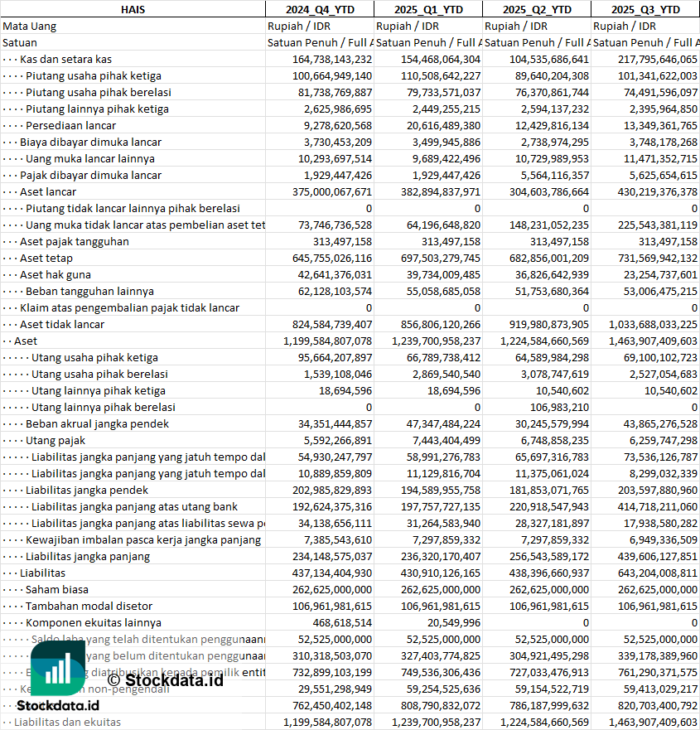Click cell value 106,983,210
The height and width of the screenshot is (730, 700).
(x=559, y=408)
